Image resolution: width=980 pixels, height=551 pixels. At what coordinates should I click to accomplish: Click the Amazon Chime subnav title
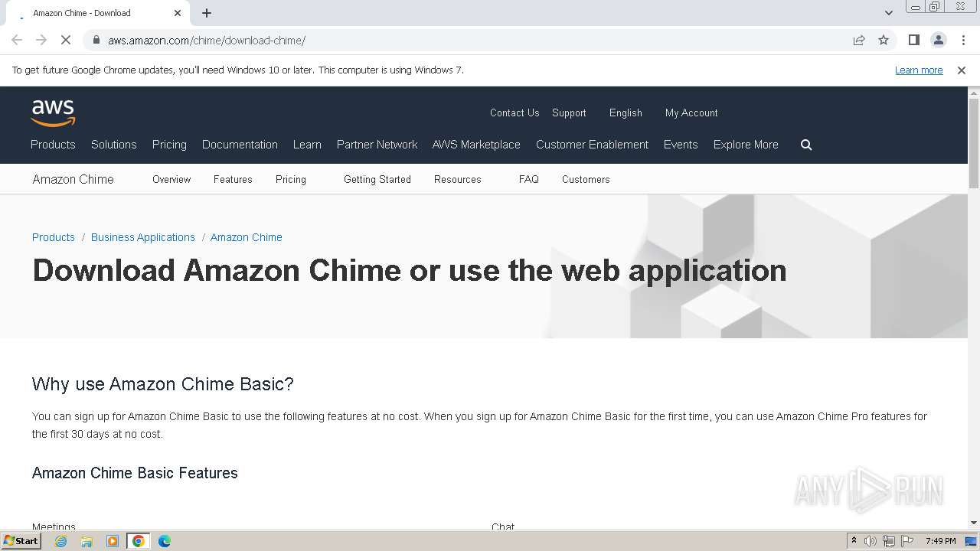click(73, 179)
